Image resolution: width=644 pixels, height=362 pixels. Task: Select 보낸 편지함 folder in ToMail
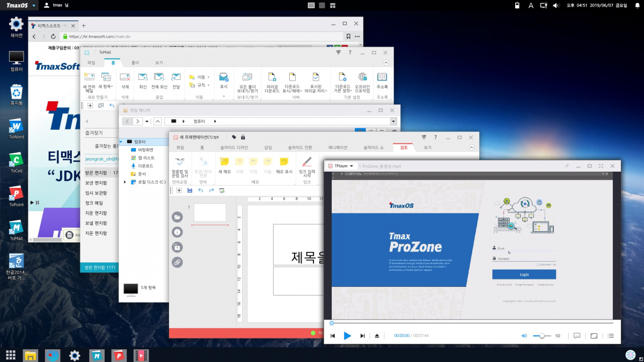96,183
